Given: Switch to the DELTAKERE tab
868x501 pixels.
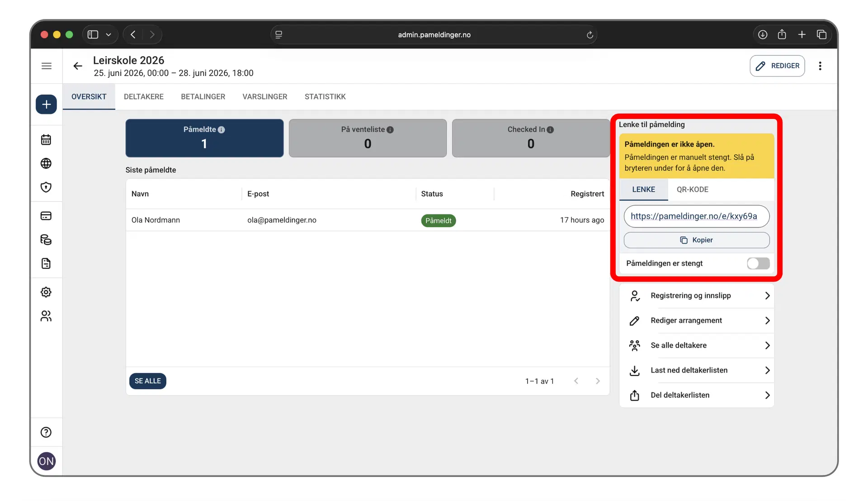Looking at the screenshot, I should click(x=144, y=97).
